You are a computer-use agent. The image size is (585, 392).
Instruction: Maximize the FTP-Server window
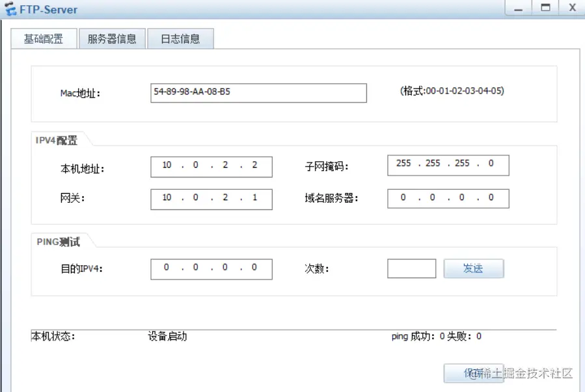point(545,8)
